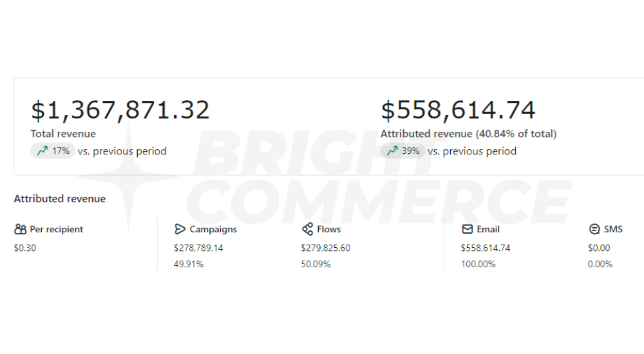644x354 pixels.
Task: Click the Flows branching icon
Action: coord(307,229)
